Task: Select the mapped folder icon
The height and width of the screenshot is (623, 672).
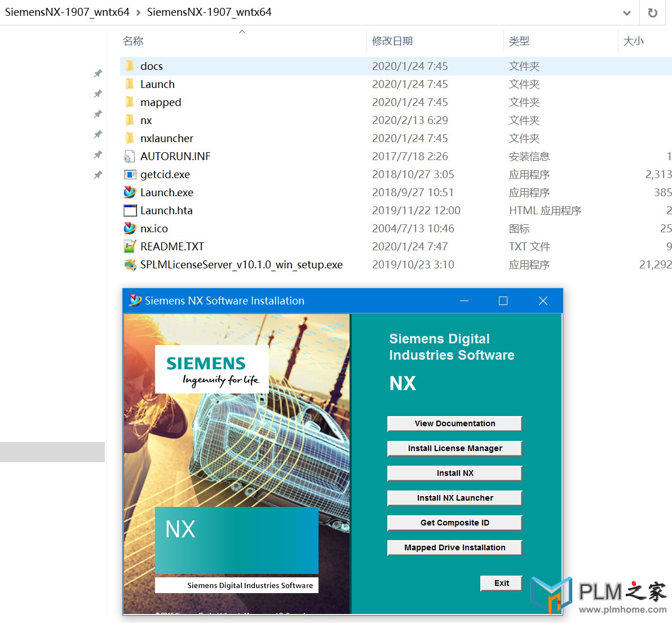Action: tap(130, 102)
